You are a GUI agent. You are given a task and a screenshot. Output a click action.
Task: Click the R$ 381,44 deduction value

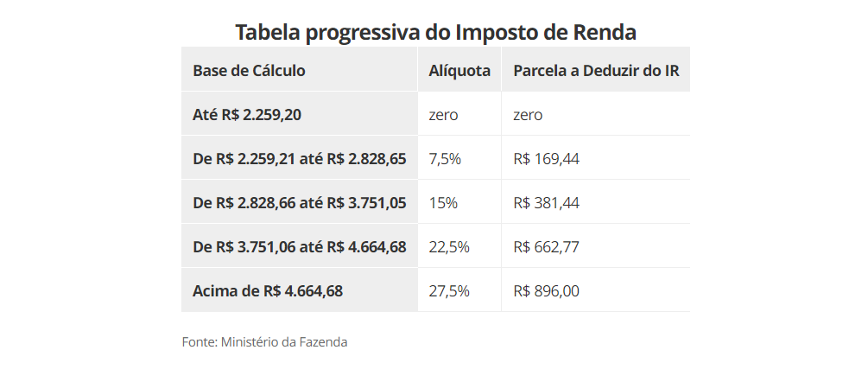546,203
